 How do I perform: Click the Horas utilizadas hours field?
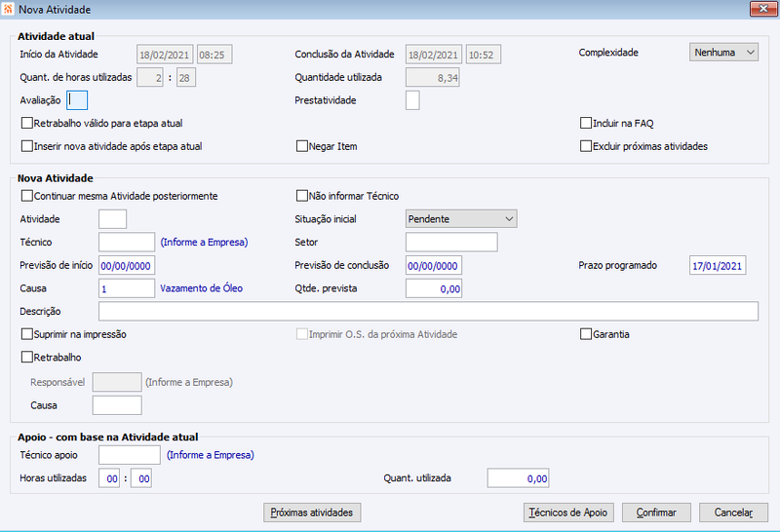[x=109, y=478]
